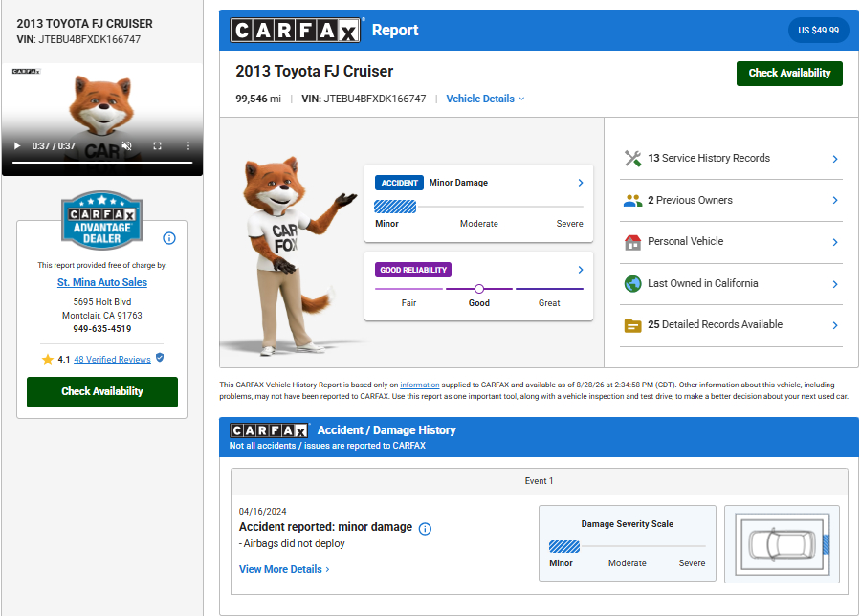Image resolution: width=861 pixels, height=616 pixels.
Task: Click CARFAX logo in Accident History header
Action: pyautogui.click(x=269, y=430)
